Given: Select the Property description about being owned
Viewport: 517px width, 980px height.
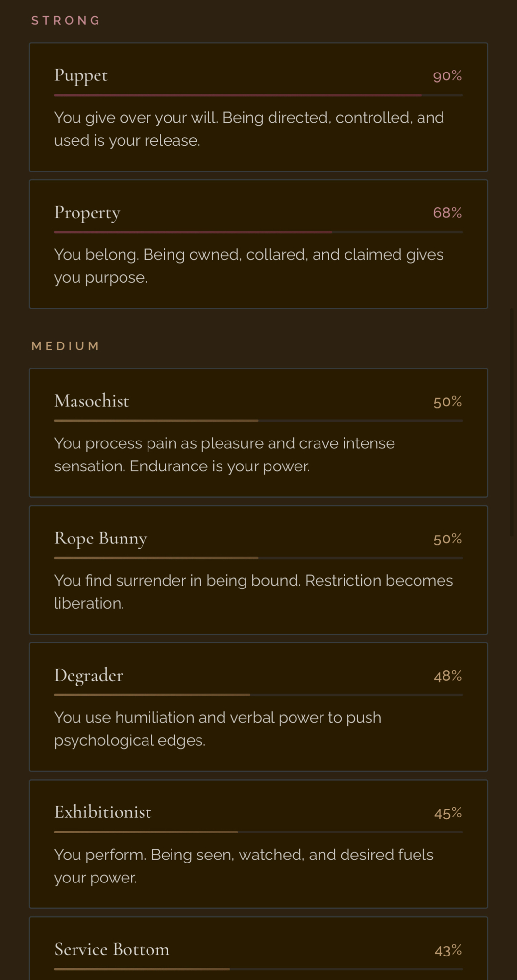Looking at the screenshot, I should coord(248,266).
